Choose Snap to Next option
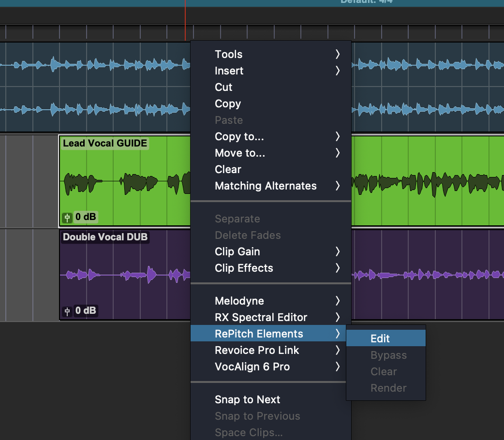Screen dimensions: 504x440 247,399
